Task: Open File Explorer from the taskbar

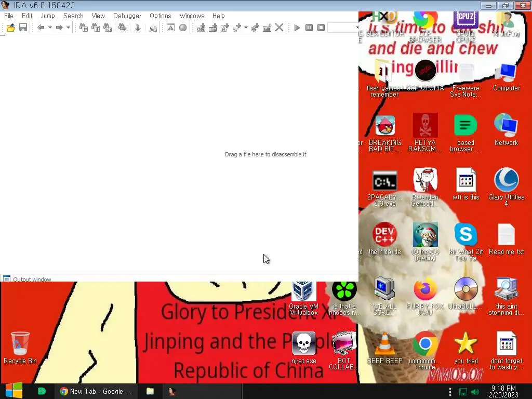Action: pos(150,391)
